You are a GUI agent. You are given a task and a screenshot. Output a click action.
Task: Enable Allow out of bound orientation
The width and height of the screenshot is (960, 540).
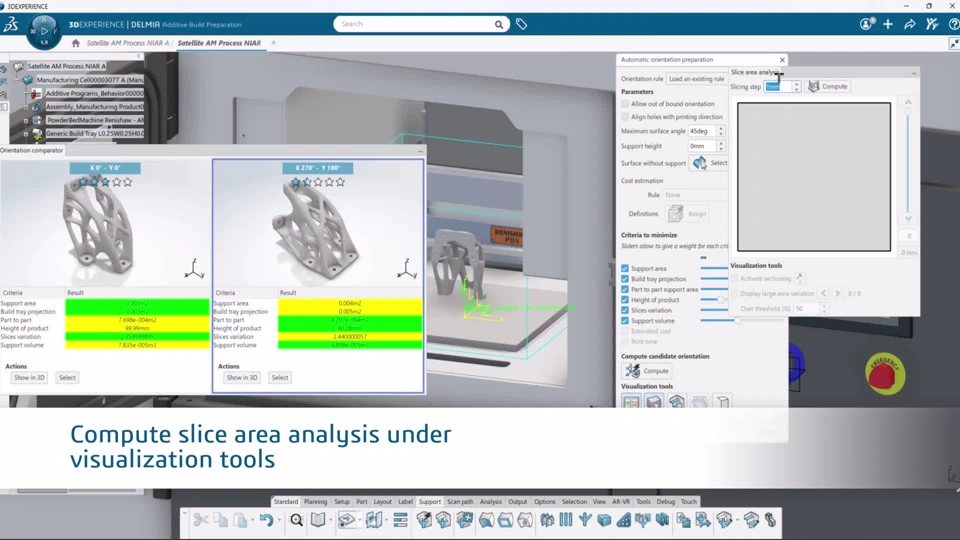625,104
